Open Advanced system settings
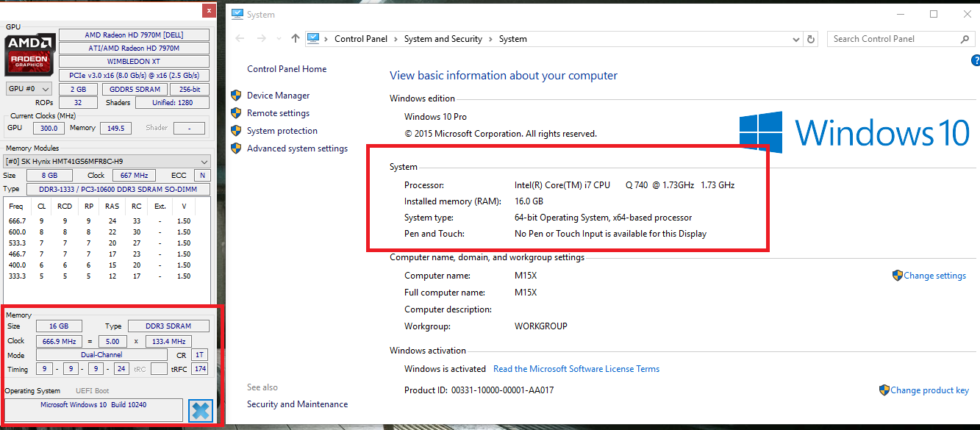 (x=297, y=148)
